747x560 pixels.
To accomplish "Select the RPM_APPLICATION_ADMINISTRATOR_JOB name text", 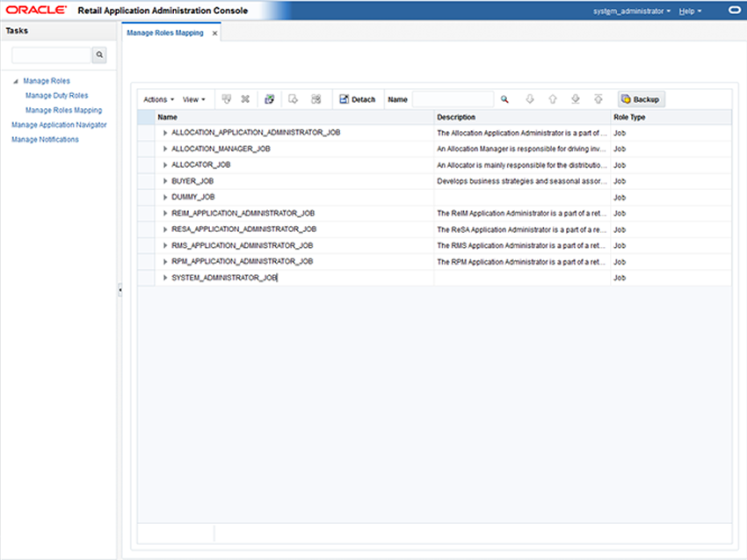I will pos(242,262).
